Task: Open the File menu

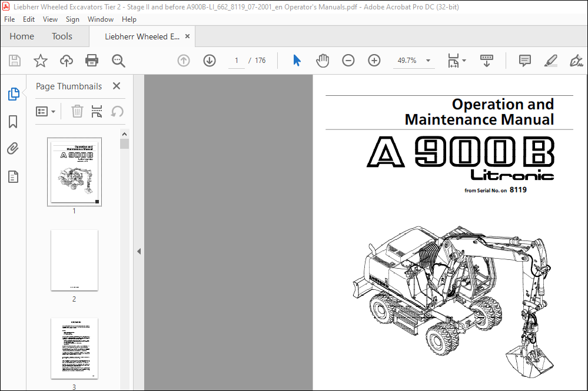Action: coord(9,19)
